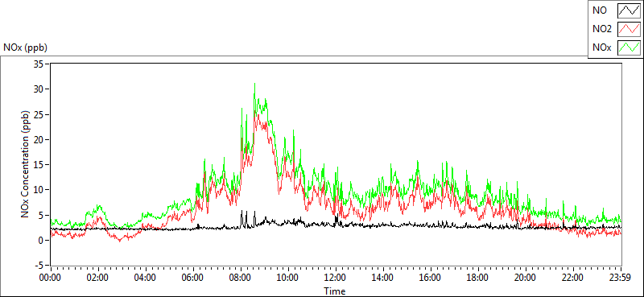Click the 12:00 x-axis tick label
Image resolution: width=644 pixels, height=297 pixels.
click(336, 278)
